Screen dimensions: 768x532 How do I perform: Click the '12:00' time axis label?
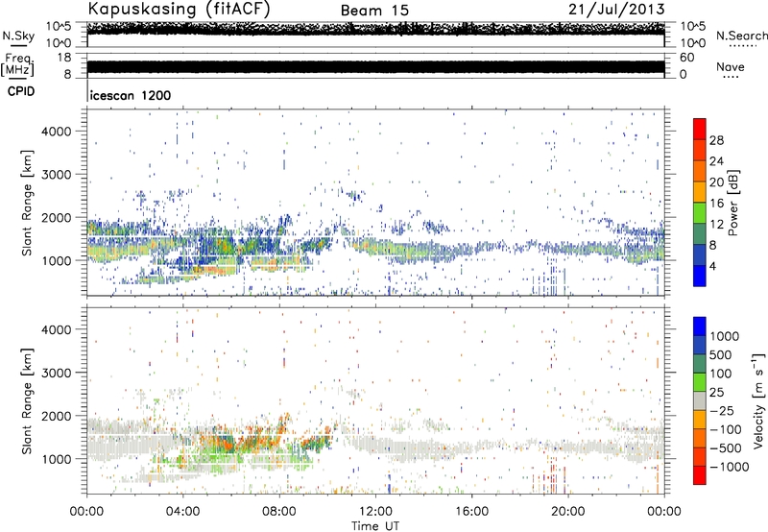[375, 512]
